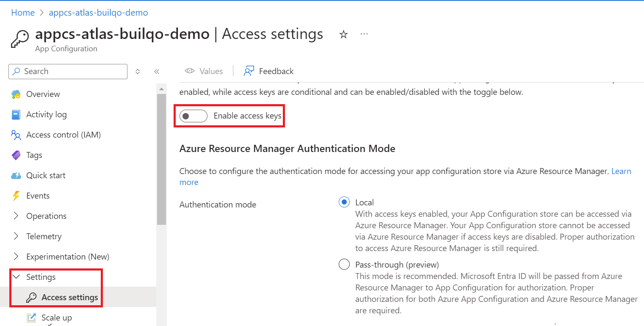This screenshot has width=644, height=326.
Task: Open the ellipsis more options menu
Action: click(x=364, y=34)
